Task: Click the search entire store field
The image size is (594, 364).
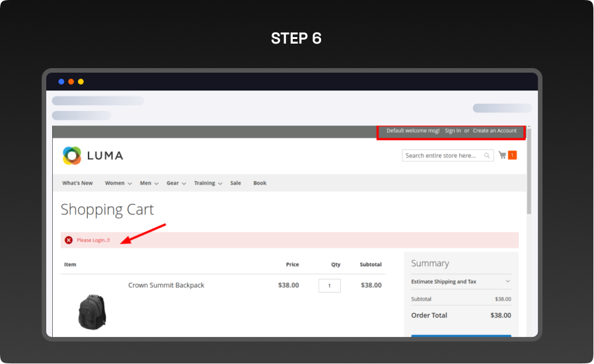Action: (x=441, y=156)
